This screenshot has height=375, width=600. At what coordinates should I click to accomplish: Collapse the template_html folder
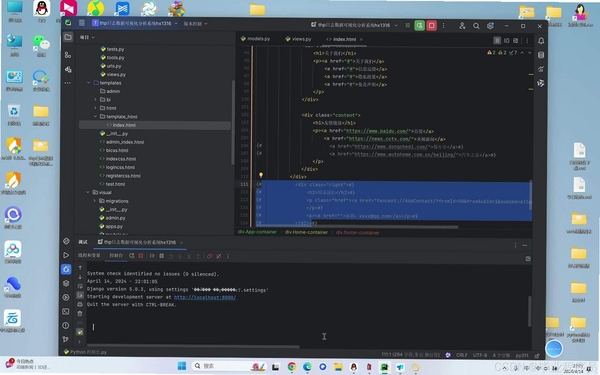(x=95, y=116)
